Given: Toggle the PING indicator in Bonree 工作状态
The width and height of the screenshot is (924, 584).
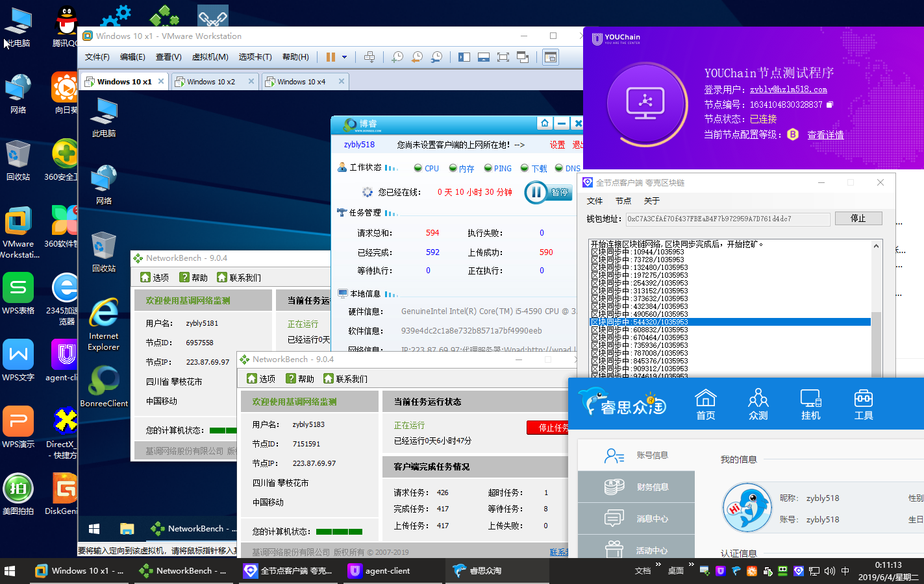Looking at the screenshot, I should coord(497,168).
